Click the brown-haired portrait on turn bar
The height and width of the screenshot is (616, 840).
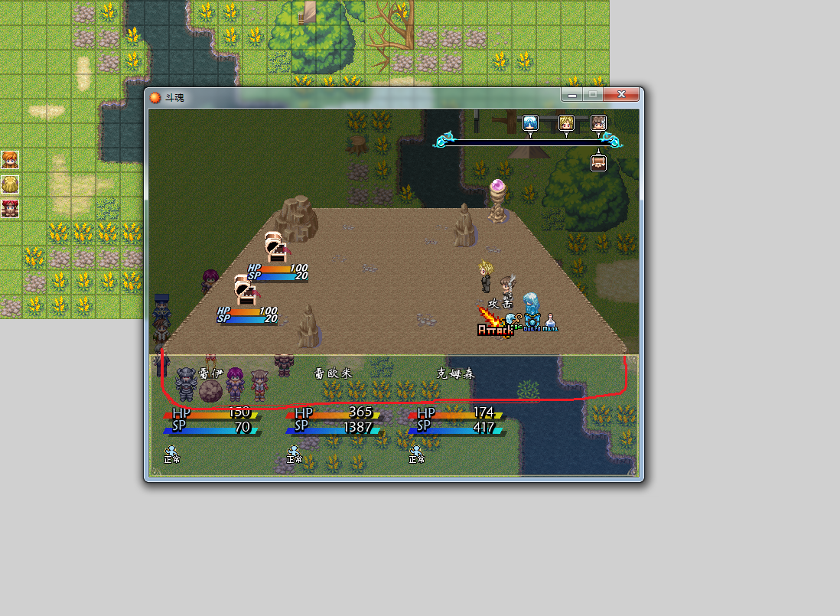tap(598, 123)
